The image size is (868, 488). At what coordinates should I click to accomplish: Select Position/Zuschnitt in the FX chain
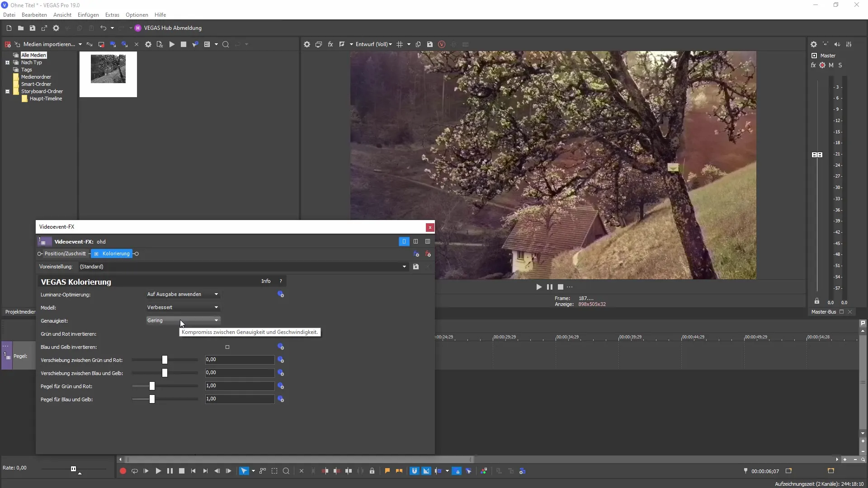coord(65,253)
